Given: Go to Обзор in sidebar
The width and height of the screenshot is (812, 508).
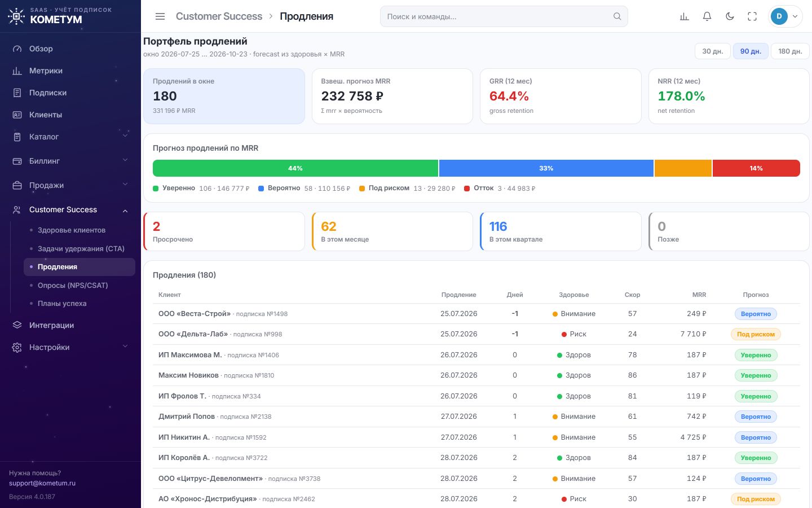Looking at the screenshot, I should 70,49.
